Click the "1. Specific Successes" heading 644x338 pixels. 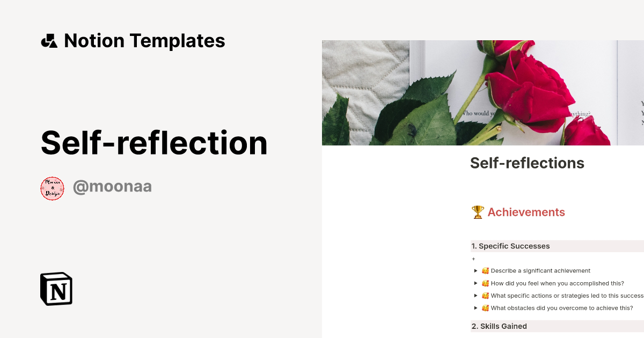[510, 246]
